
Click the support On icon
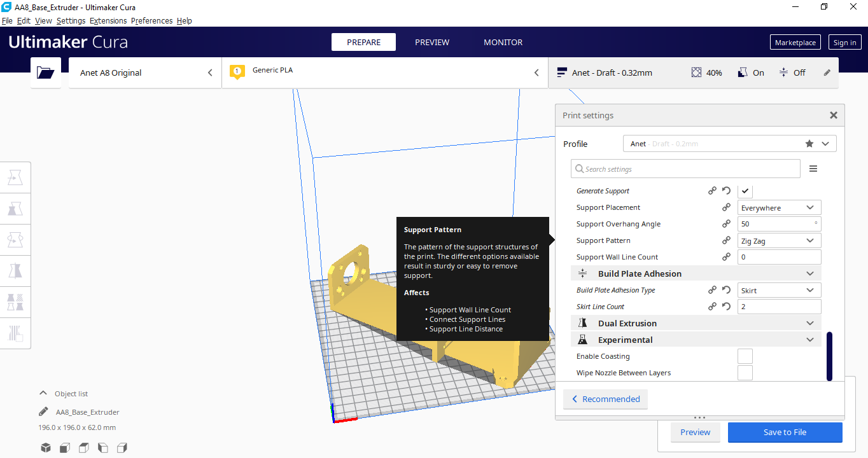point(742,73)
